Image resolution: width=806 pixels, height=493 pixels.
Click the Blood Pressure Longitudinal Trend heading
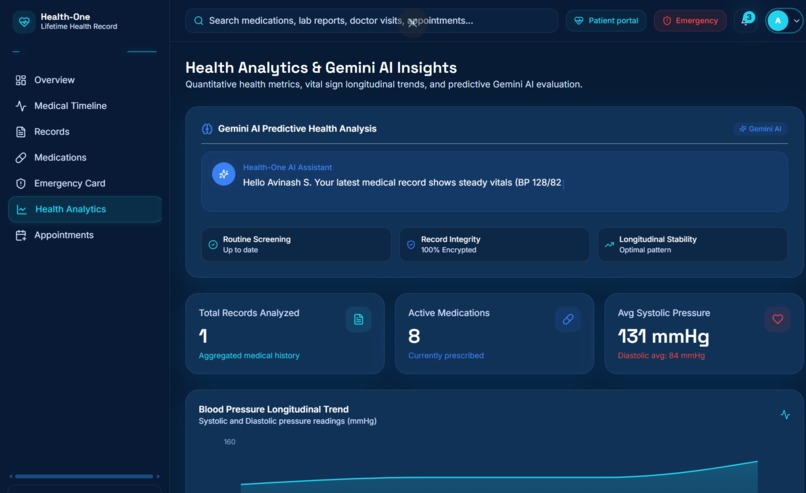(x=273, y=410)
